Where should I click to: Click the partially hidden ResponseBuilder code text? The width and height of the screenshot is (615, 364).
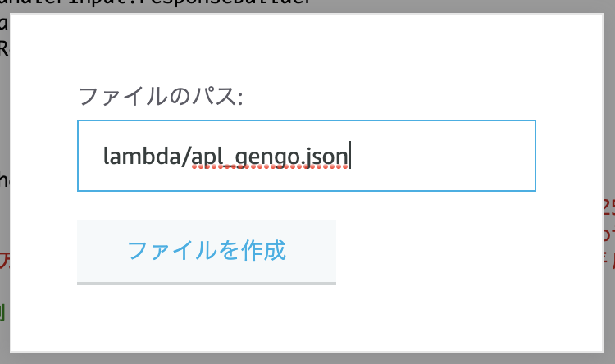pos(157,2)
